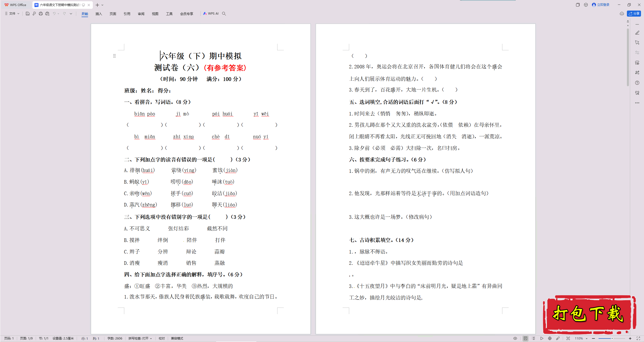This screenshot has width=644, height=342.
Task: Toggle page layout view button
Action: (x=526, y=338)
